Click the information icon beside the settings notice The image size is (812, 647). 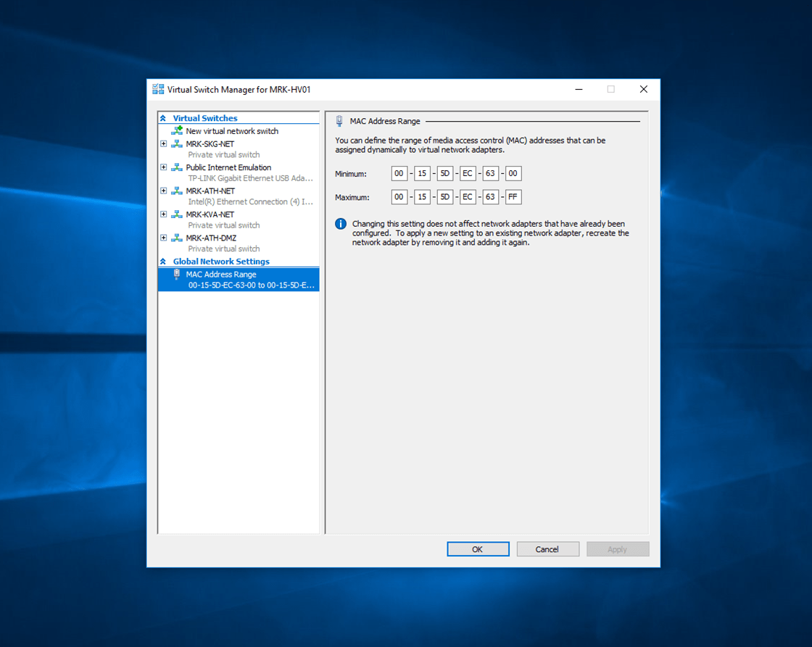pyautogui.click(x=339, y=224)
